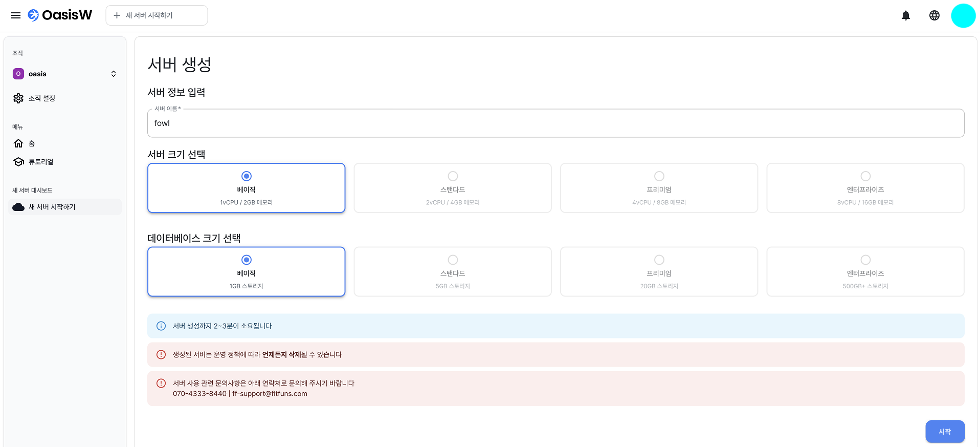
Task: Click the 조직 설정 gear icon
Action: [18, 98]
